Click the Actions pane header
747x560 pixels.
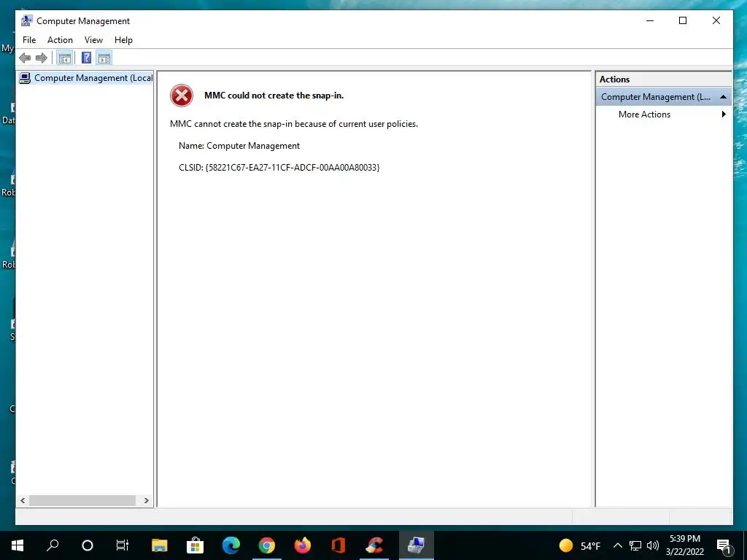tap(663, 79)
